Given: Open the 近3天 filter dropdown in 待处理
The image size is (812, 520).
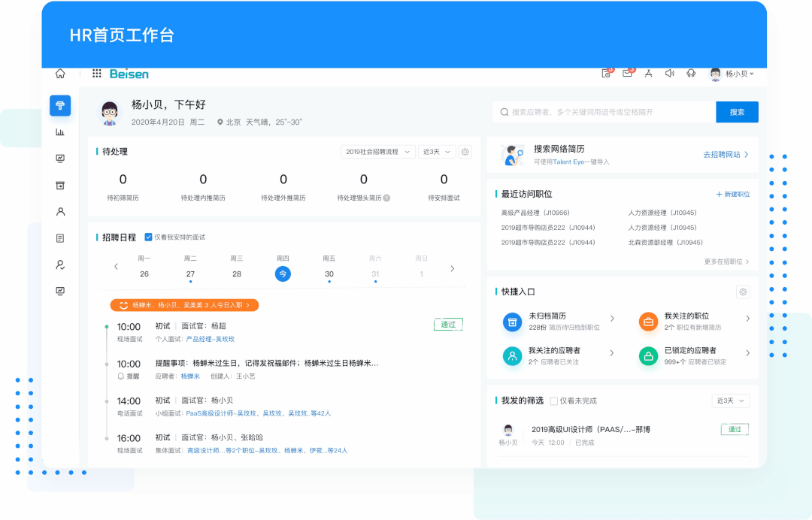Looking at the screenshot, I should 435,151.
